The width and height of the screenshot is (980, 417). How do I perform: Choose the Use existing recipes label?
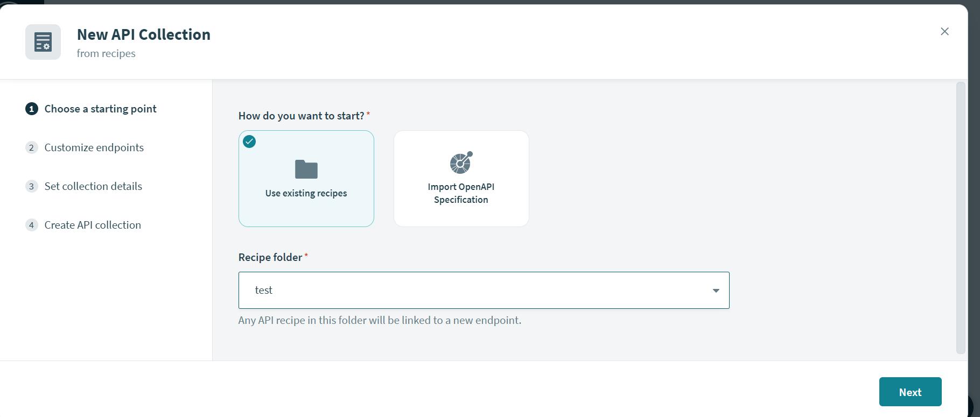[306, 193]
